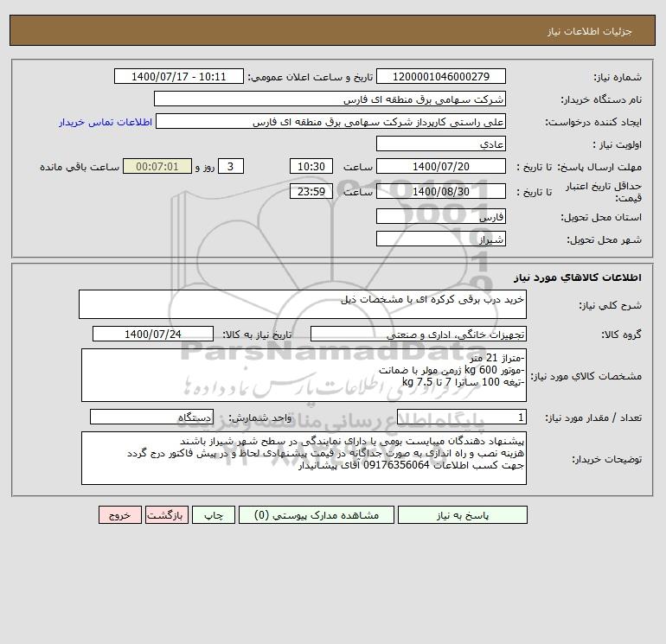This screenshot has height=644, width=666.
Task: Click label 'مهلت ارسال پاسخ:'
Action: 599,167
